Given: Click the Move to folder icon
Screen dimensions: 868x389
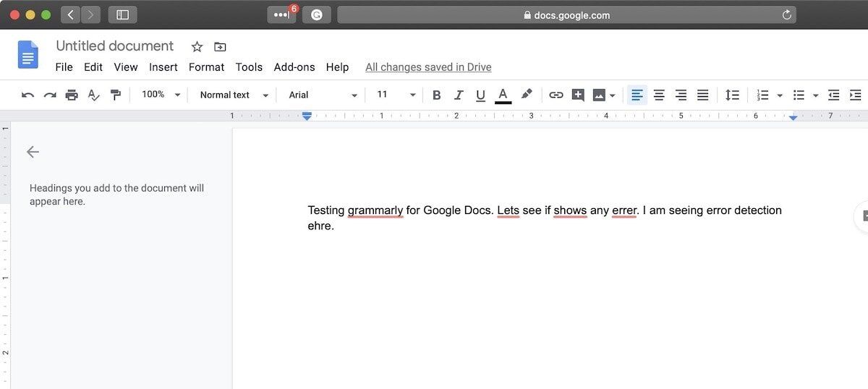Looking at the screenshot, I should click(x=220, y=47).
